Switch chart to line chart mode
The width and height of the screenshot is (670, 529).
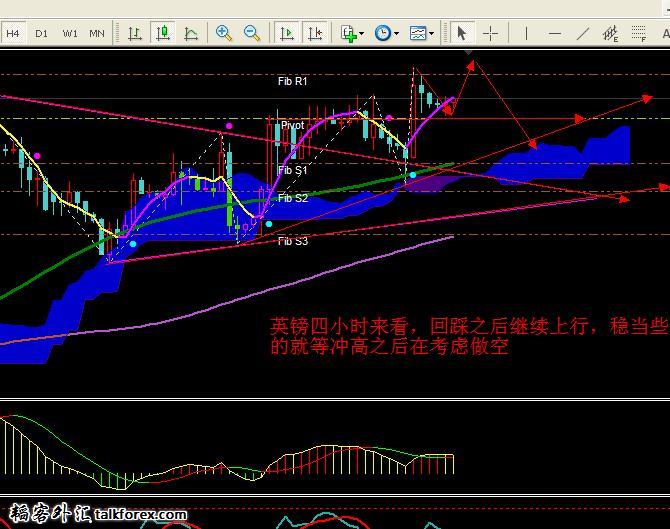click(x=190, y=33)
